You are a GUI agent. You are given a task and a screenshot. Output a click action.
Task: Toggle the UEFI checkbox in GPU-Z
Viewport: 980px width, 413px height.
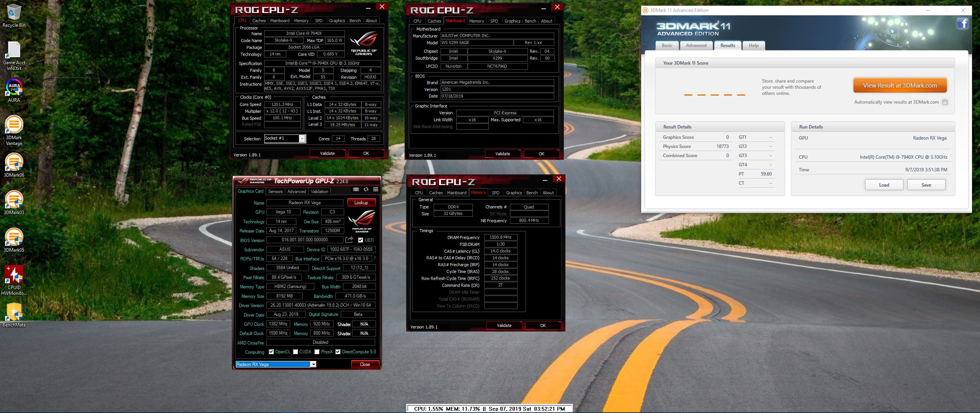(360, 240)
